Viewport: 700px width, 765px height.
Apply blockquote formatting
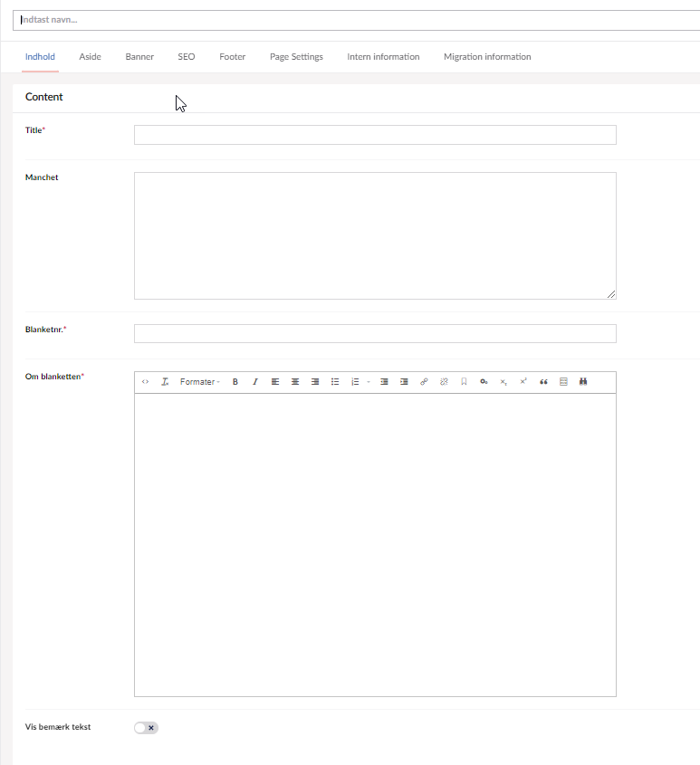click(x=543, y=382)
